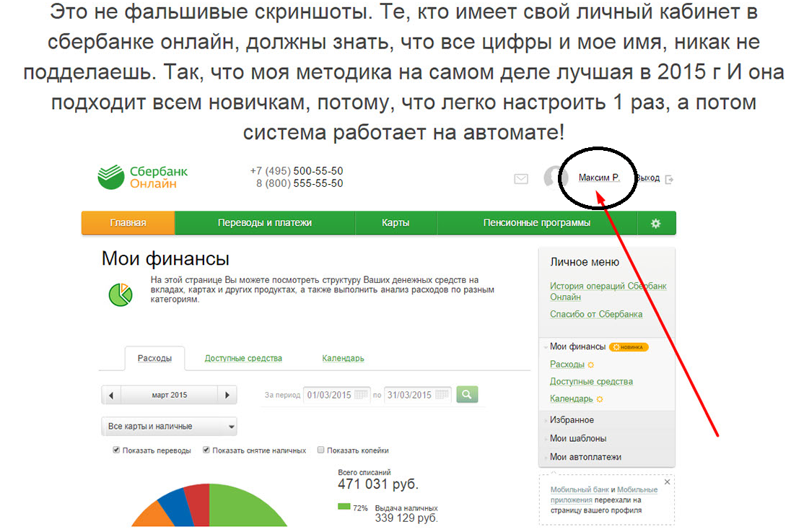791x532 pixels.
Task: Open Главная navigation tab
Action: (128, 223)
